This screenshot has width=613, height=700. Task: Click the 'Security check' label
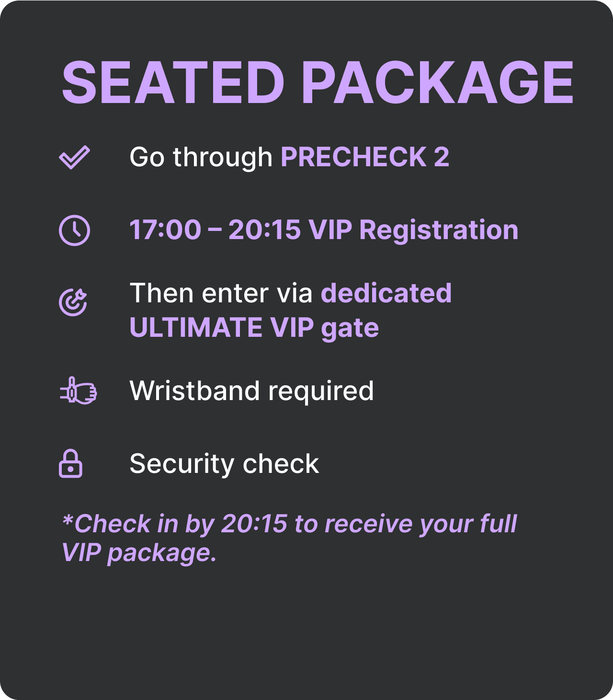click(224, 464)
